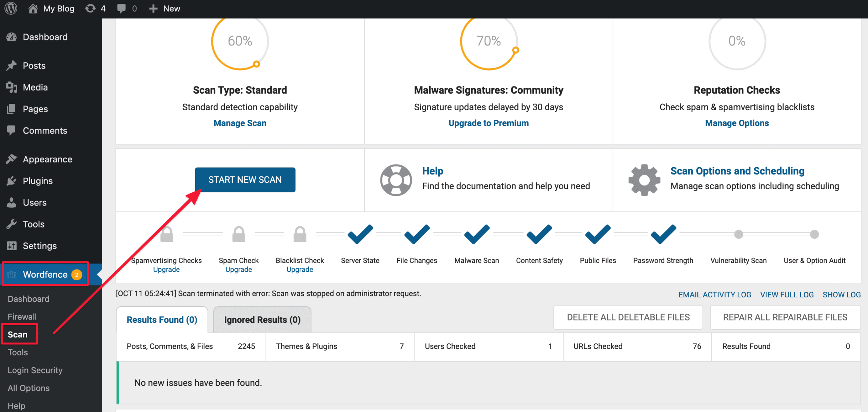Click REPAIR ALL REPAIRABLE FILES button
This screenshot has width=868, height=412.
pyautogui.click(x=785, y=317)
